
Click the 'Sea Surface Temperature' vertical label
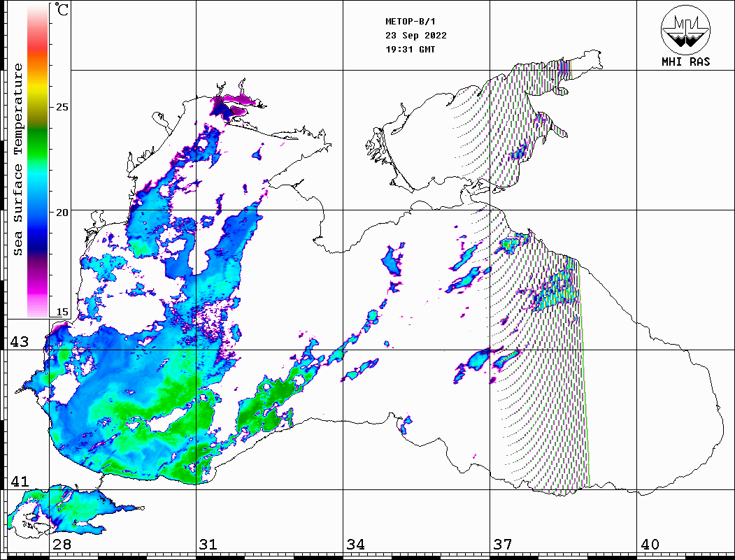point(17,159)
